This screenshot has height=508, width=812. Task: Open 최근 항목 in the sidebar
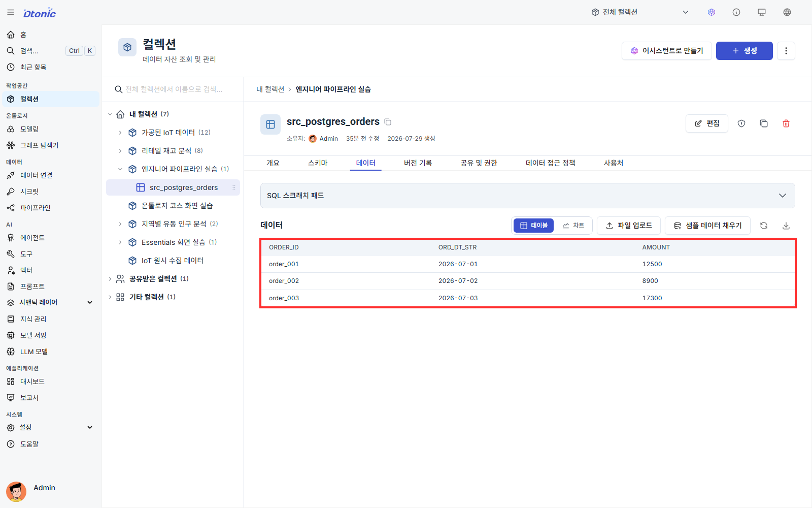coord(51,67)
